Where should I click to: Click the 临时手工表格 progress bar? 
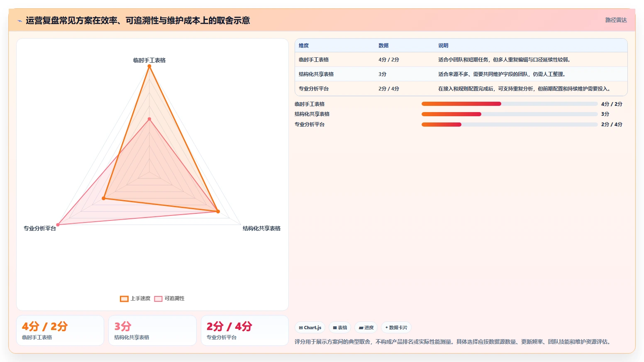pyautogui.click(x=510, y=104)
